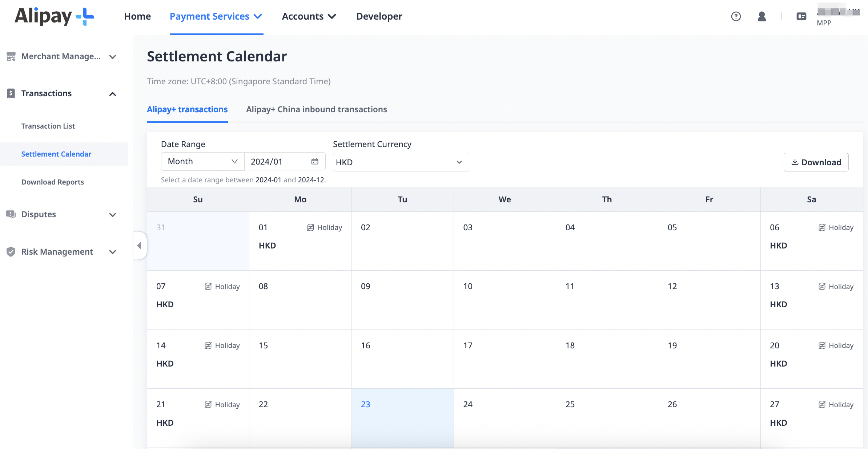
Task: Click the Merchant Management sidebar icon
Action: [11, 57]
